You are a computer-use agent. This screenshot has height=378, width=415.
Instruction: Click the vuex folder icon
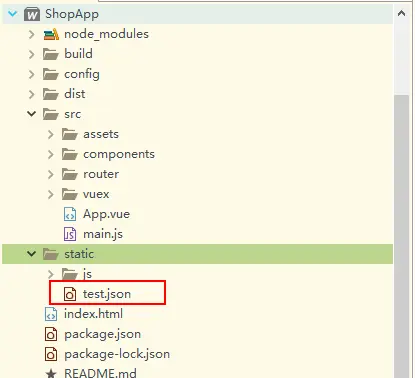pos(70,194)
